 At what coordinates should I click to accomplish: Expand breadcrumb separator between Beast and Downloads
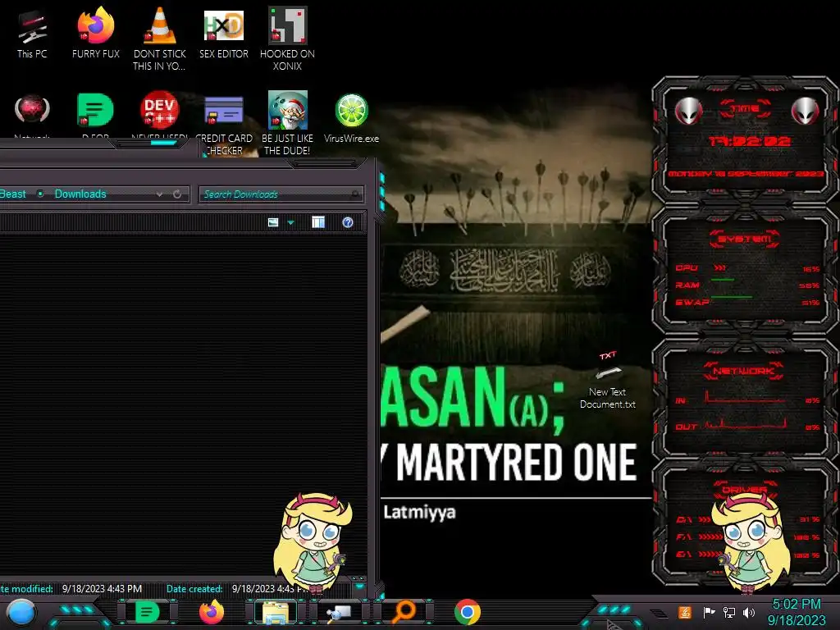[x=40, y=194]
